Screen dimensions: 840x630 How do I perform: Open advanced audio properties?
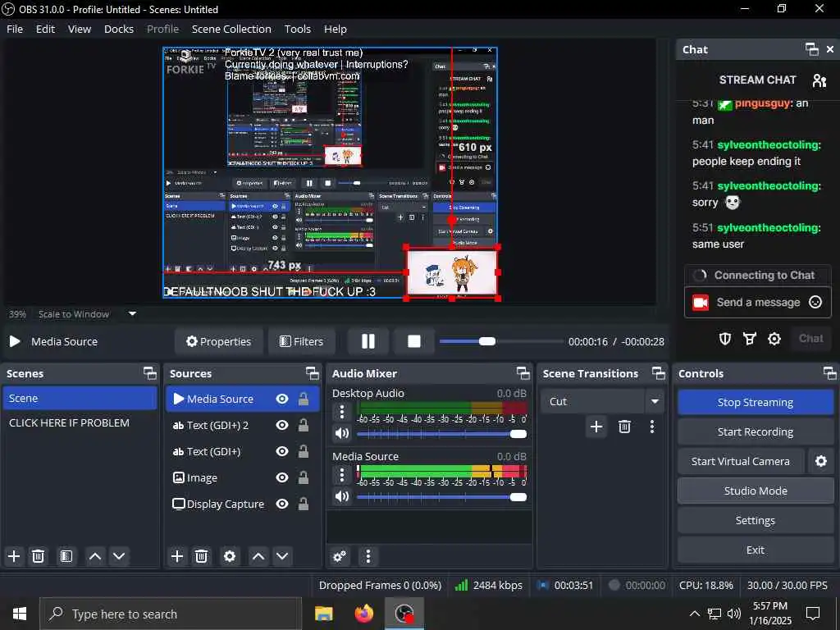coord(340,556)
